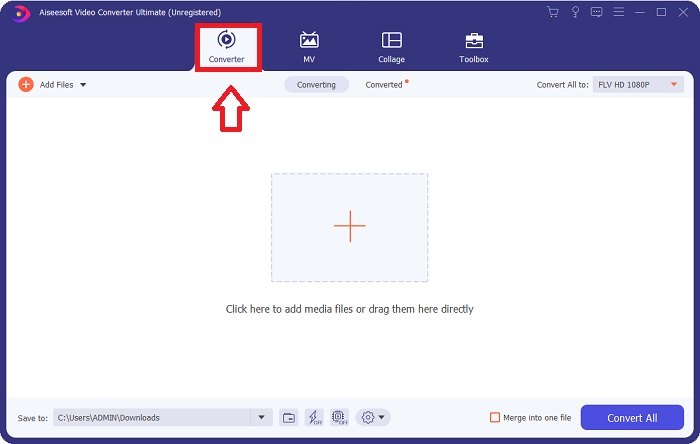This screenshot has height=444, width=700.
Task: Open the hamburger menu icon
Action: click(x=618, y=12)
